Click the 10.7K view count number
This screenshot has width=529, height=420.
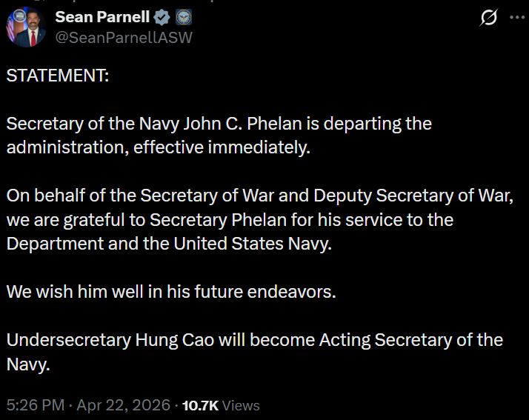pos(200,405)
